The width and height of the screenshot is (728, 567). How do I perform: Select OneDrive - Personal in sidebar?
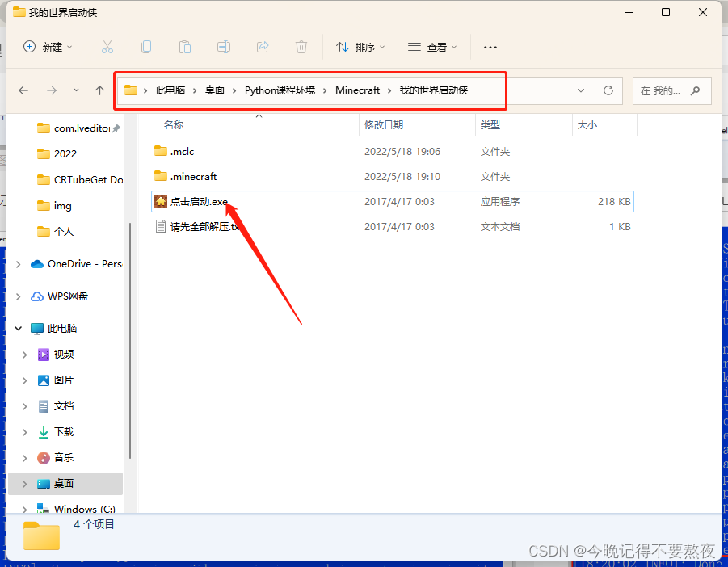[76, 264]
